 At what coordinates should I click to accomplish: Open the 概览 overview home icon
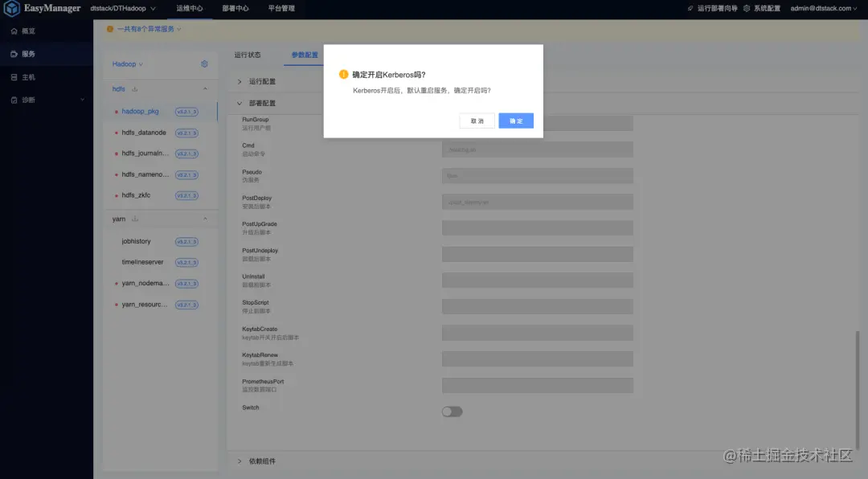(x=14, y=31)
